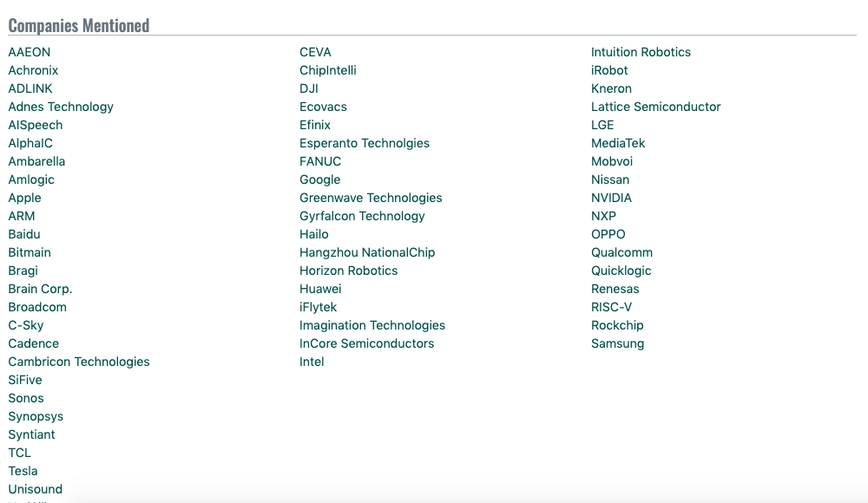Click the Imagination Technologies link
The image size is (868, 503).
(x=372, y=325)
